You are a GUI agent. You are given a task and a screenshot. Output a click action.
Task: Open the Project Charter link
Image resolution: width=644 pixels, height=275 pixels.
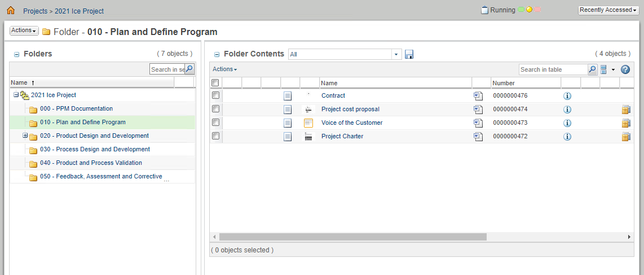[342, 136]
